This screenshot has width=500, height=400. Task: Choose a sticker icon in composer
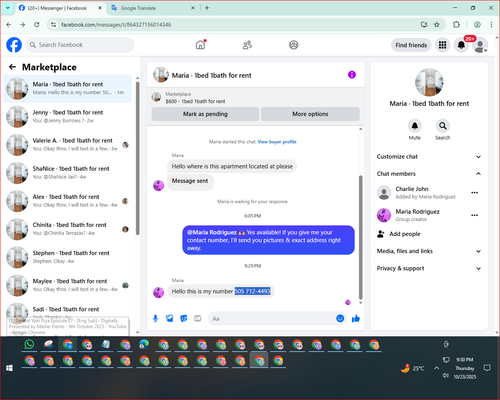[184, 319]
